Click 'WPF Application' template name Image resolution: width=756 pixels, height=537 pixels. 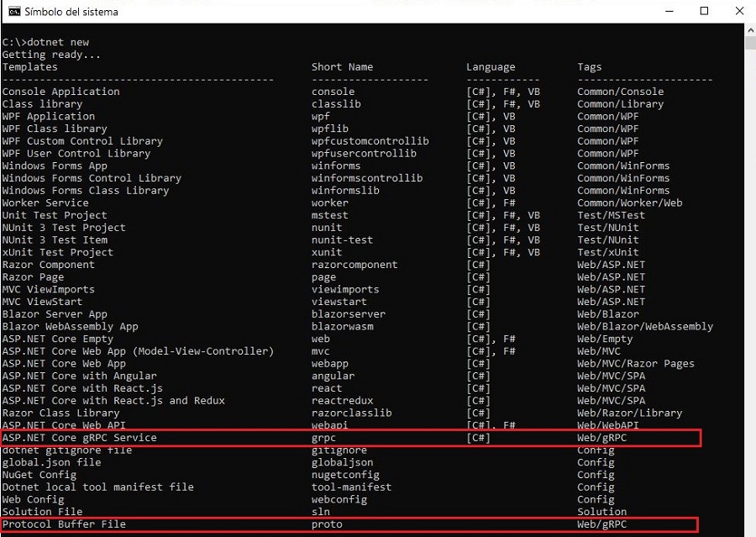click(48, 116)
